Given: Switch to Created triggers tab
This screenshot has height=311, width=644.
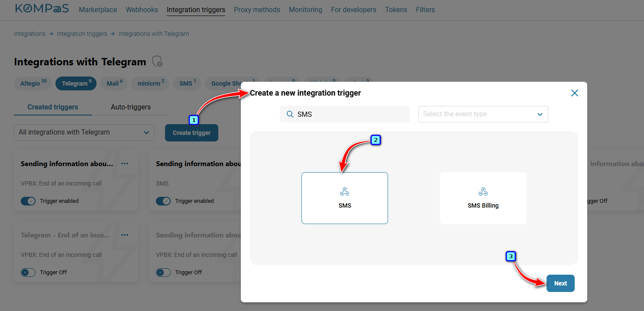Looking at the screenshot, I should click(53, 107).
